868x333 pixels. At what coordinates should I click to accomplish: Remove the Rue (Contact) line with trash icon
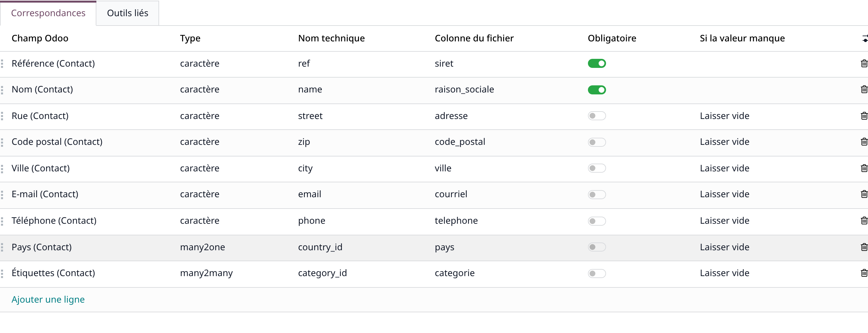[x=864, y=116]
